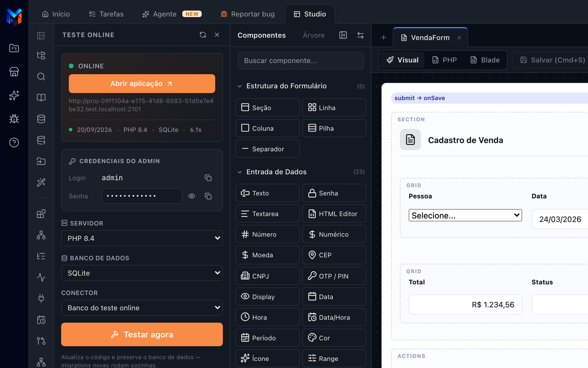Open the magic wand tool in the sidebar
The image size is (588, 368).
point(41,183)
